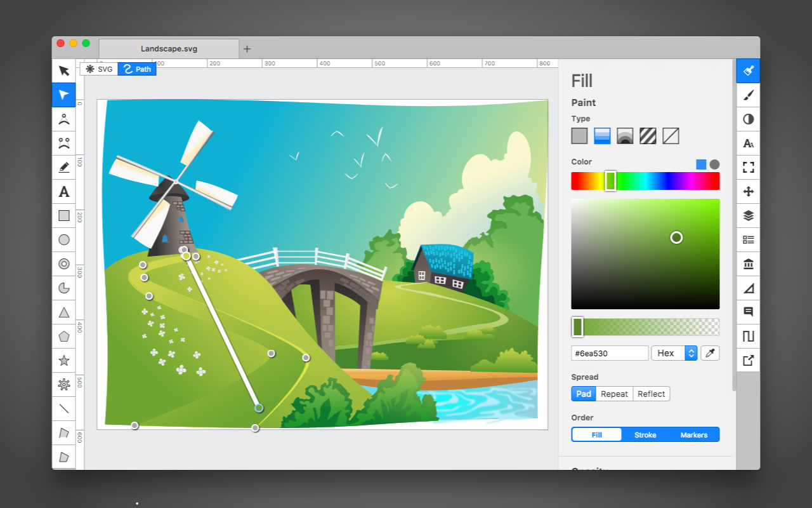Viewport: 812px width, 508px height.
Task: Choose Fill in the Order selector
Action: 596,435
